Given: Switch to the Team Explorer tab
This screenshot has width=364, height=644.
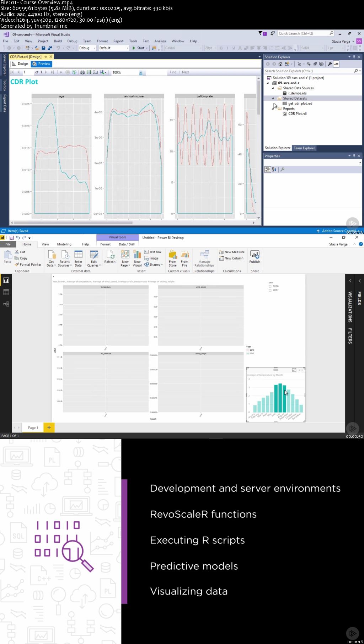Looking at the screenshot, I should (x=304, y=148).
